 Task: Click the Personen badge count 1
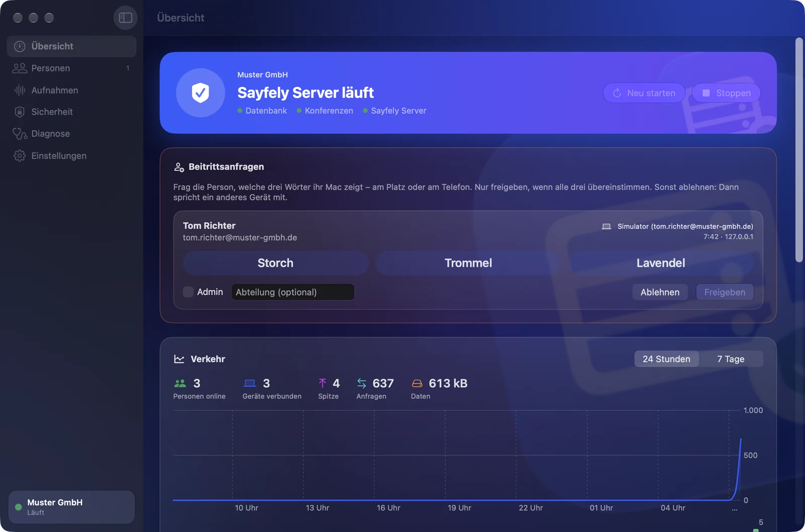click(x=128, y=68)
